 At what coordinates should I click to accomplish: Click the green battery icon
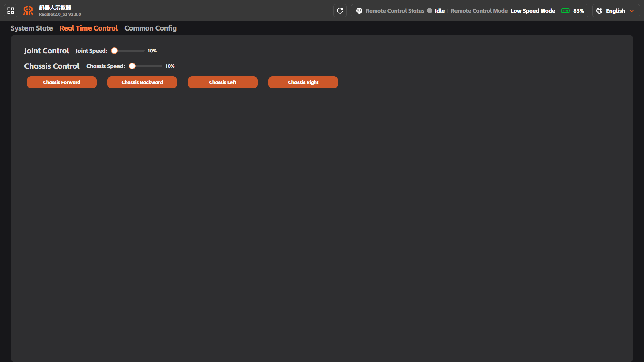(566, 11)
